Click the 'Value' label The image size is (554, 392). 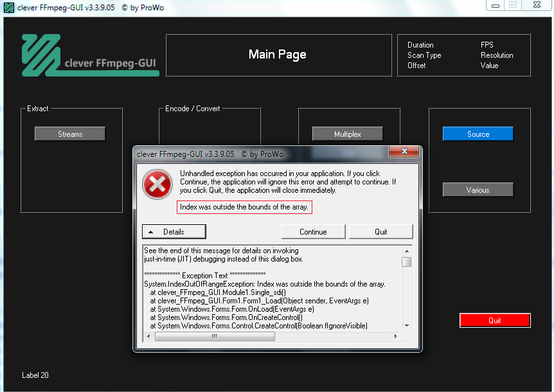pyautogui.click(x=489, y=66)
